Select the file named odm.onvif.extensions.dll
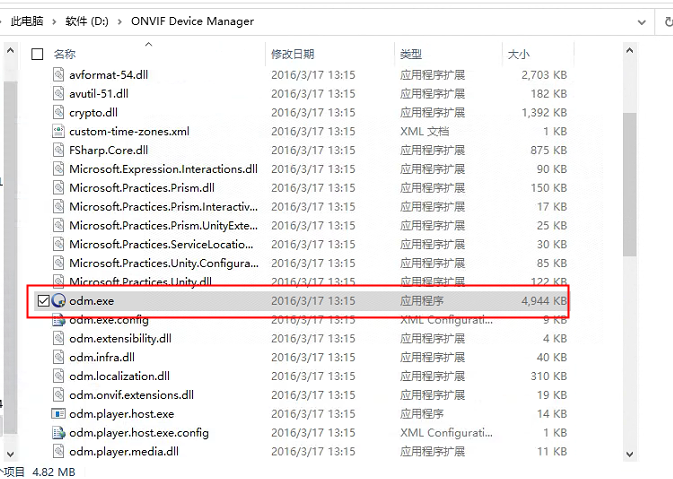673x479 pixels. (131, 395)
